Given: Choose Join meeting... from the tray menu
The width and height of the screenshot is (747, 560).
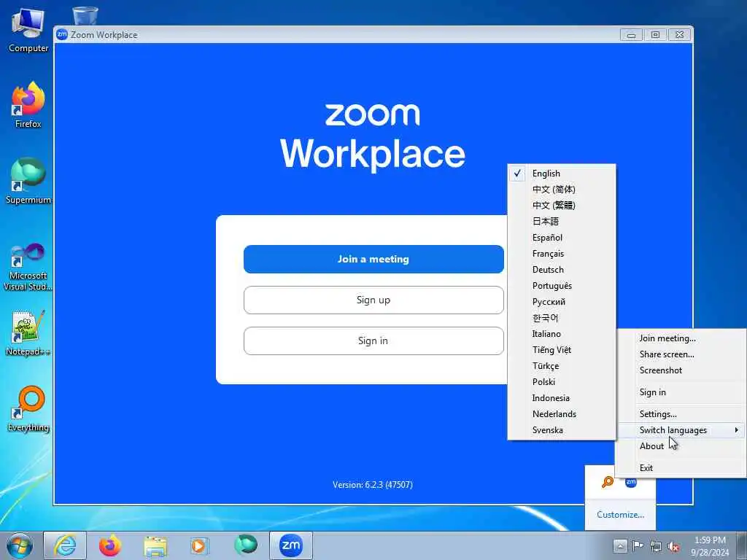Looking at the screenshot, I should [682, 338].
